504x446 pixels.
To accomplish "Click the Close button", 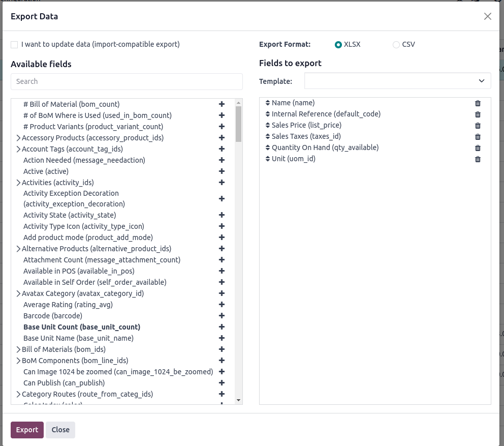I will [60, 430].
